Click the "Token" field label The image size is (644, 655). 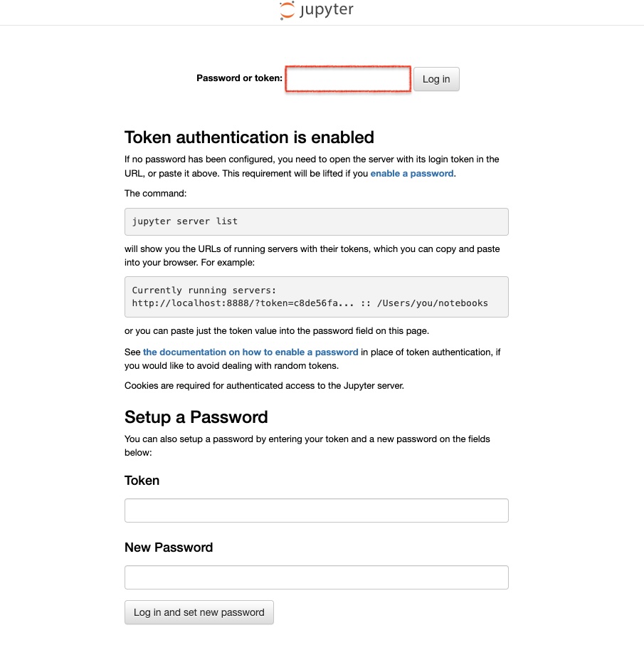click(x=142, y=481)
